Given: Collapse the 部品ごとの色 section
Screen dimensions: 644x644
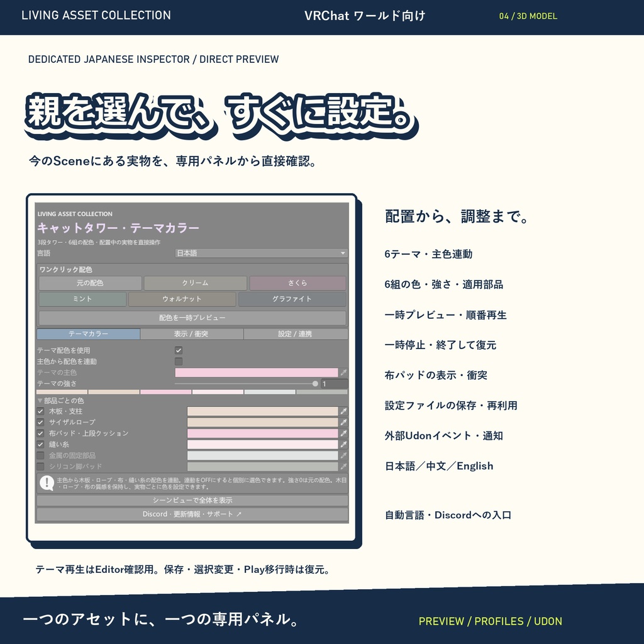Looking at the screenshot, I should (40, 401).
